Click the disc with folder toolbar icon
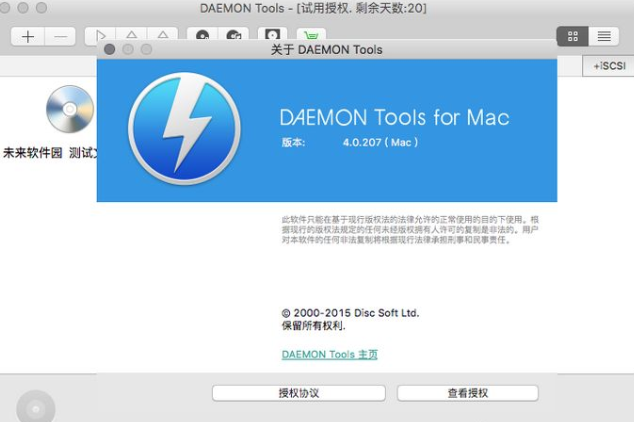The height and width of the screenshot is (422, 634). click(234, 35)
